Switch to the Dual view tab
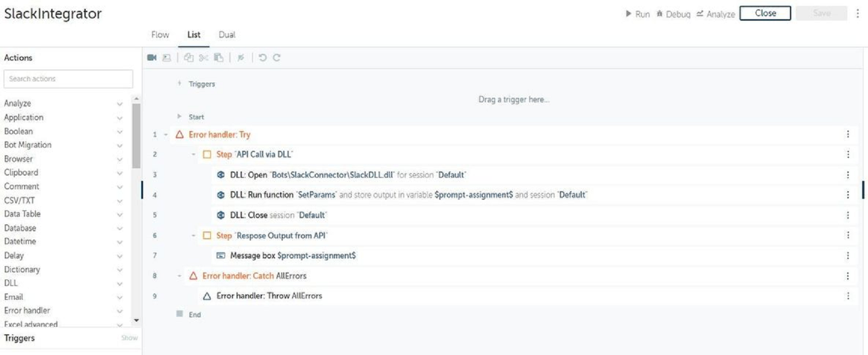The height and width of the screenshot is (355, 868). (227, 35)
